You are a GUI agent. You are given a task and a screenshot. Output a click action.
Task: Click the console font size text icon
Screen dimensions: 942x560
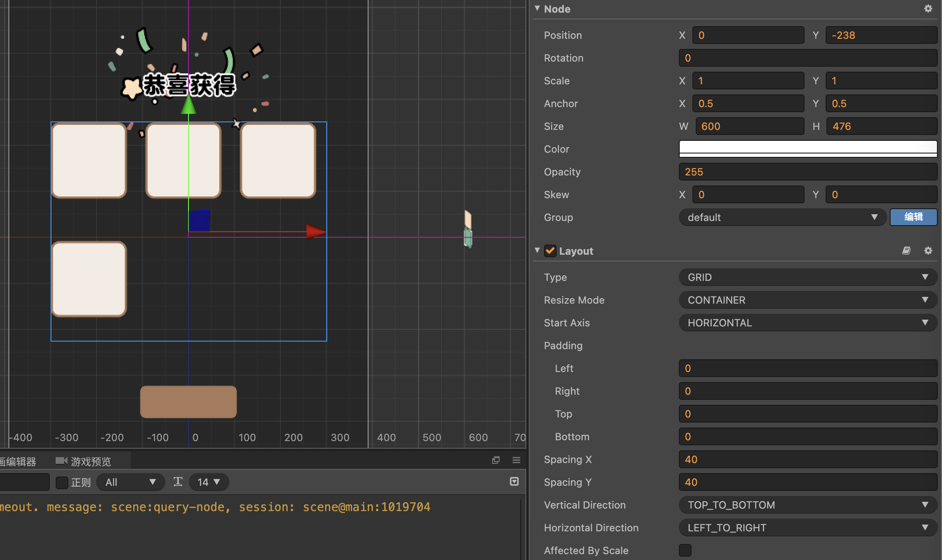[178, 482]
